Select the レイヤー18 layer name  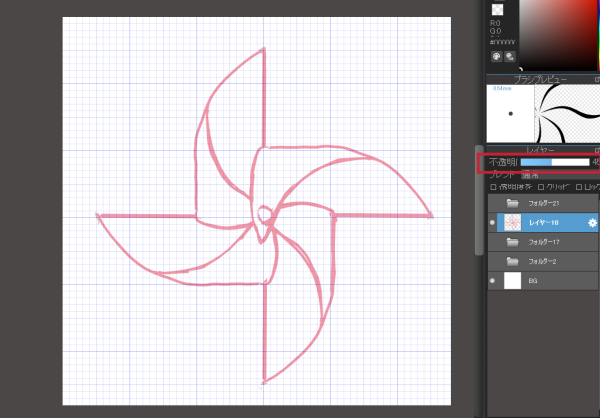(543, 222)
